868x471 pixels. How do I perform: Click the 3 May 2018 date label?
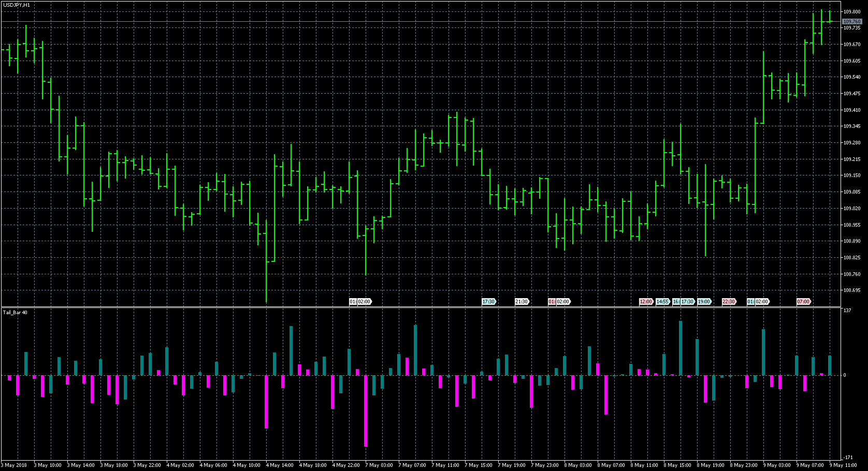(x=16, y=465)
